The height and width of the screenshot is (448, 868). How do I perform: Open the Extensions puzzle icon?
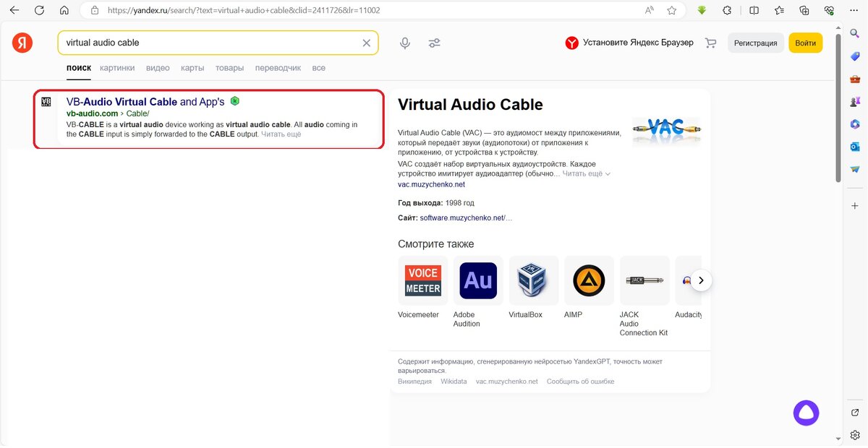[727, 11]
